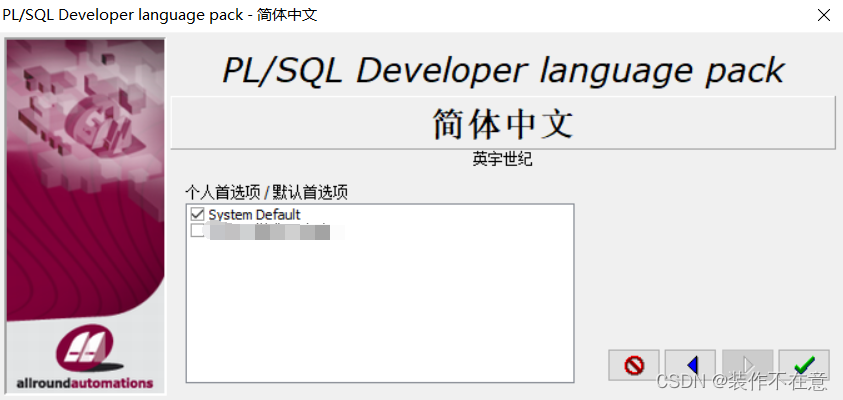Click the allroundautomations logo
This screenshot has height=400, width=843.
[x=85, y=356]
